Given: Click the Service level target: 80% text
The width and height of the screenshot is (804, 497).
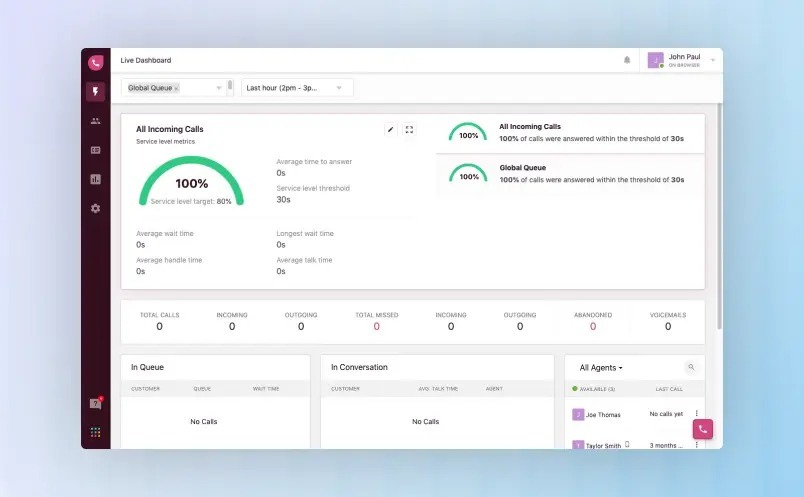Looking at the screenshot, I should [x=191, y=202].
